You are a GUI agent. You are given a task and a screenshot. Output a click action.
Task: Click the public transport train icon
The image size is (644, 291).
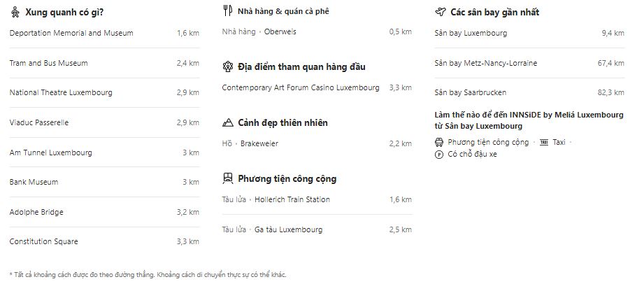click(x=227, y=178)
